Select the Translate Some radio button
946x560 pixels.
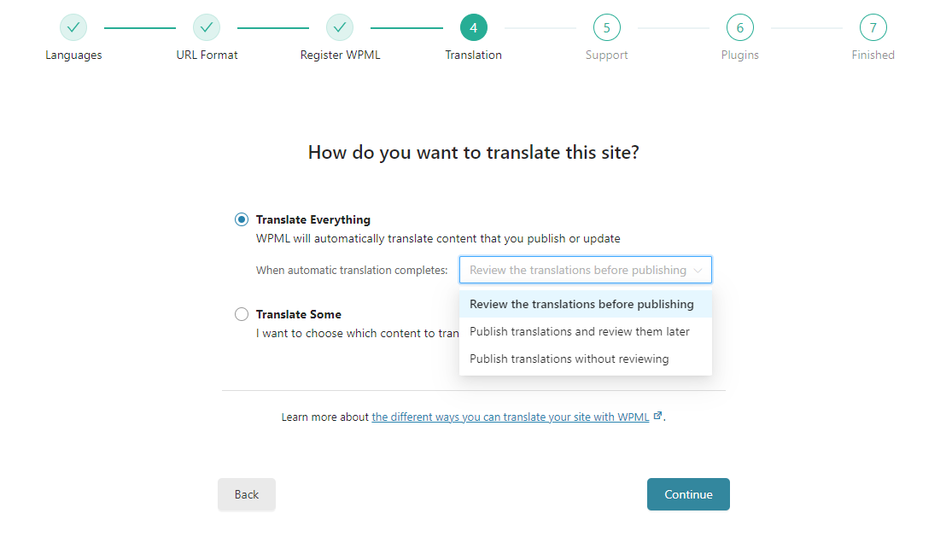[242, 314]
